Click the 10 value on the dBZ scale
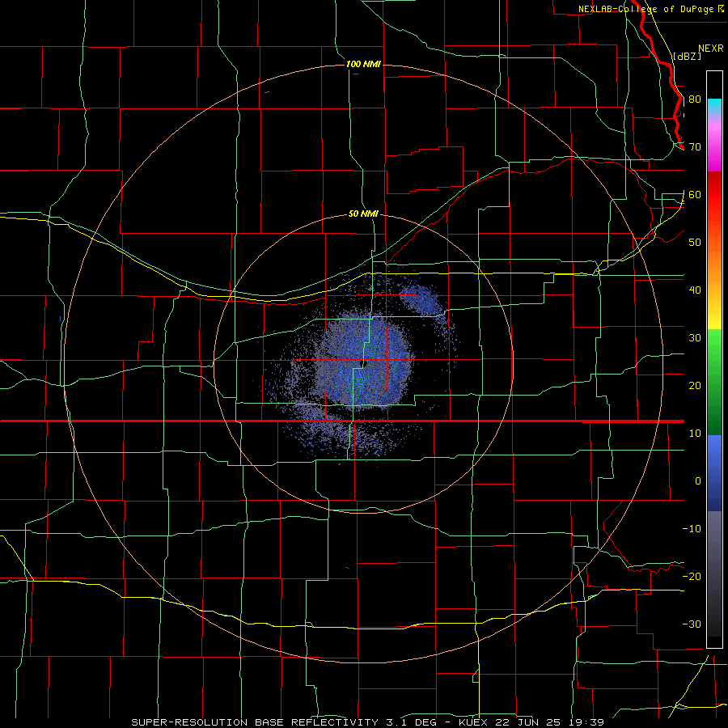 [x=695, y=434]
